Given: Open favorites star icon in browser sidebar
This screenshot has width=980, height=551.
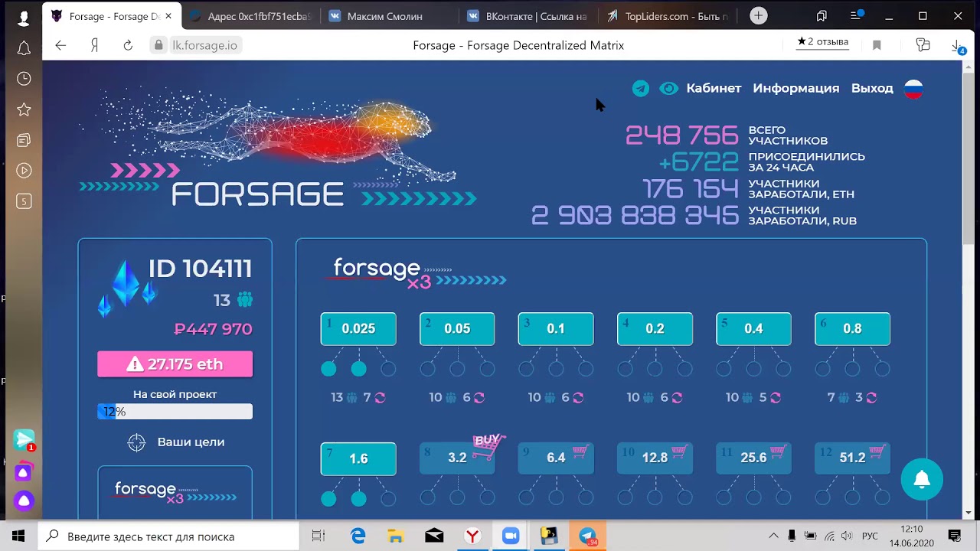Looking at the screenshot, I should [x=24, y=109].
